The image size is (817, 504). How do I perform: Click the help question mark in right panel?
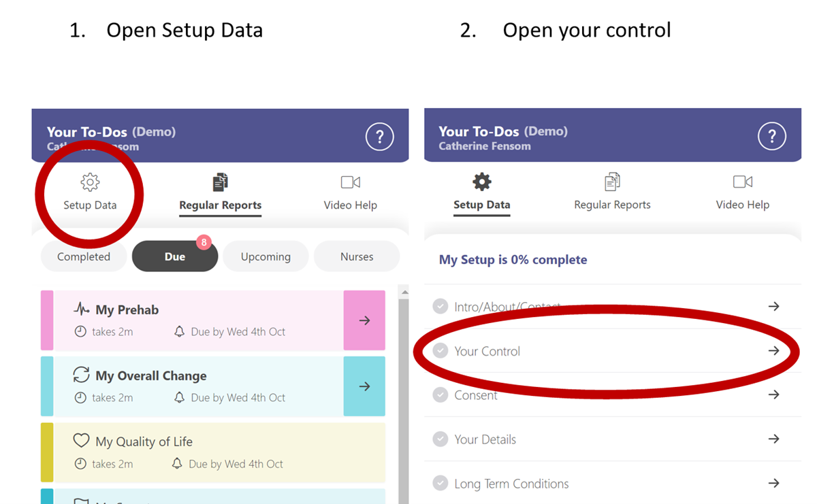771,137
